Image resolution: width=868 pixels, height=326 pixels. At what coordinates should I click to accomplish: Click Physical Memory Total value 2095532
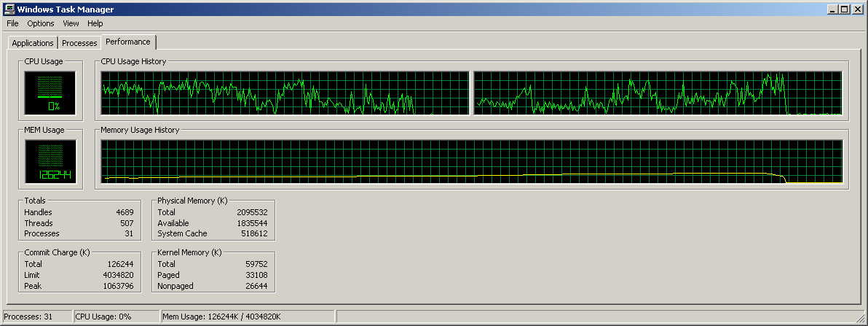click(x=252, y=212)
